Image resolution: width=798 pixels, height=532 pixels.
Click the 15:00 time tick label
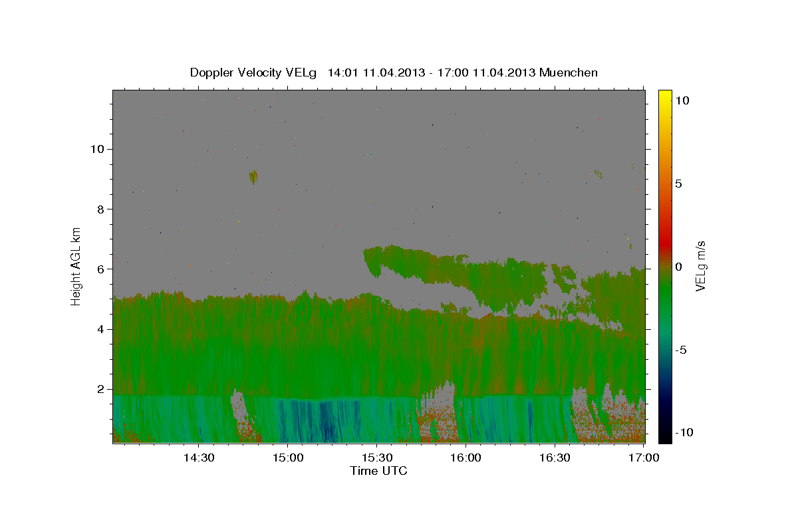tap(287, 458)
